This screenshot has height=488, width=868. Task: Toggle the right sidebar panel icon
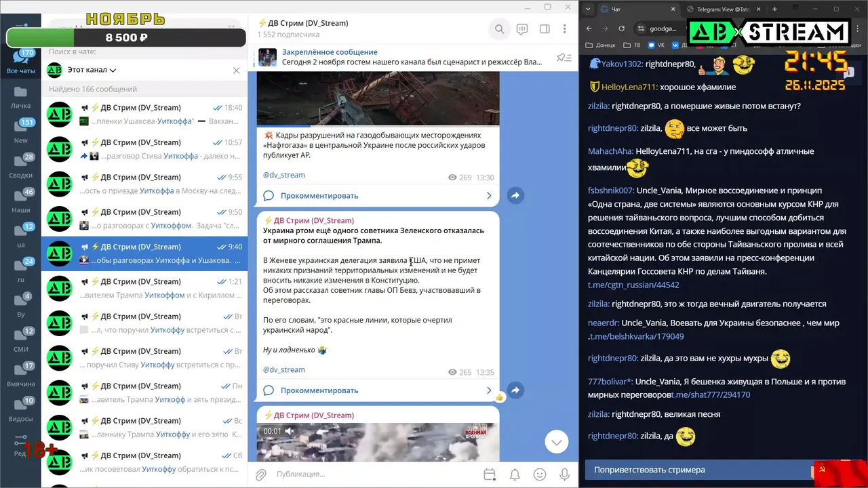(x=545, y=29)
